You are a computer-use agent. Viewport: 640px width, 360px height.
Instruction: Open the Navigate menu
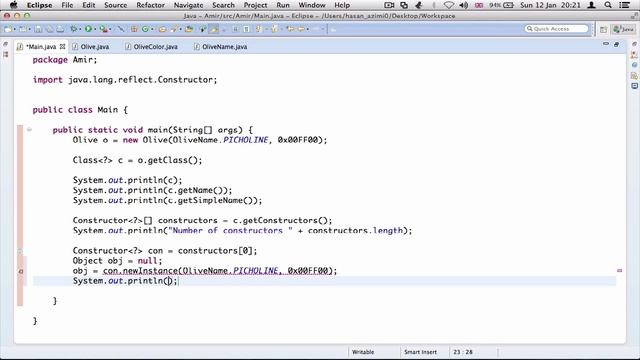188,5
